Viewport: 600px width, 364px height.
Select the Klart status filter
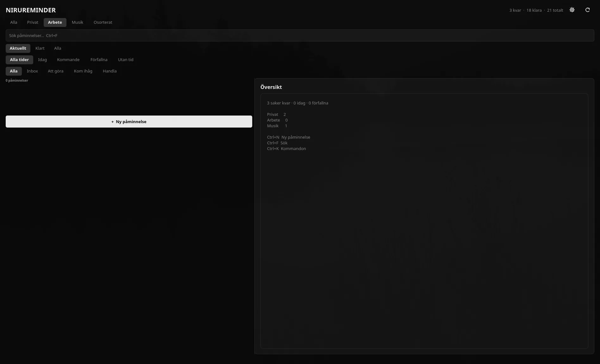coord(40,48)
